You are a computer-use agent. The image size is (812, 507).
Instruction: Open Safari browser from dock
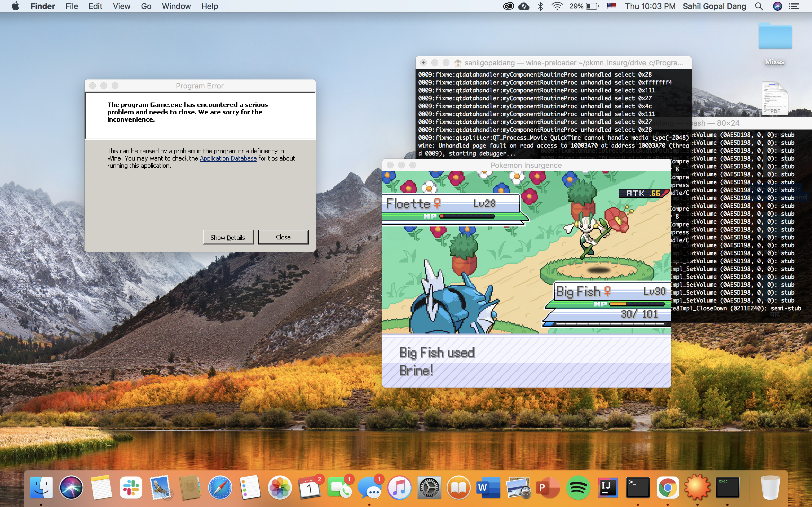(x=220, y=487)
